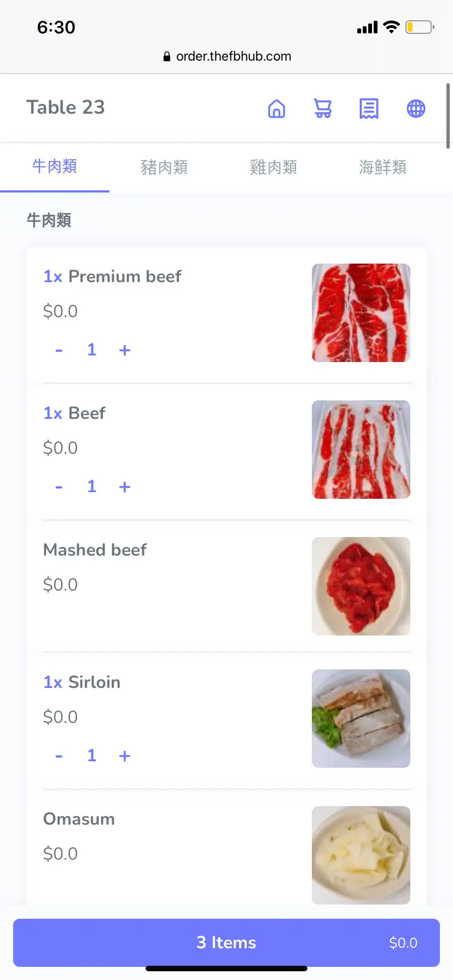Switch to 海鮮類 tab
The width and height of the screenshot is (453, 980).
click(x=382, y=167)
